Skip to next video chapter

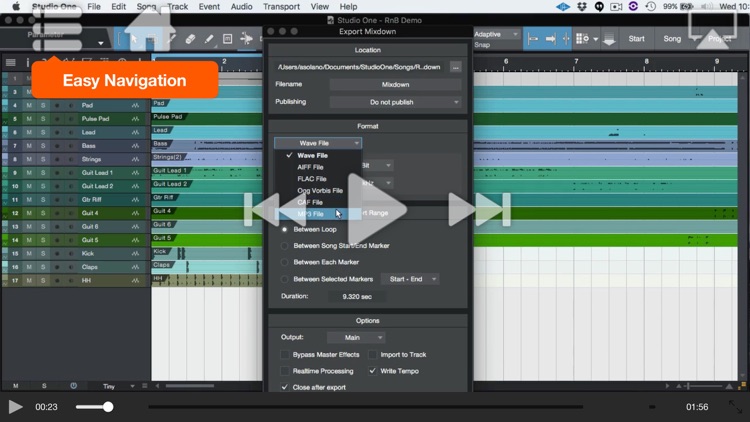tap(479, 210)
